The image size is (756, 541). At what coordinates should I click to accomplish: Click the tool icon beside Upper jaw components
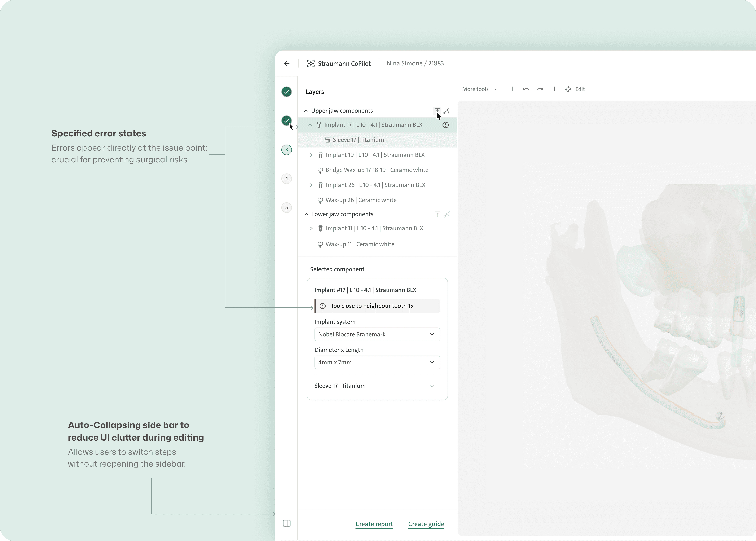click(447, 111)
